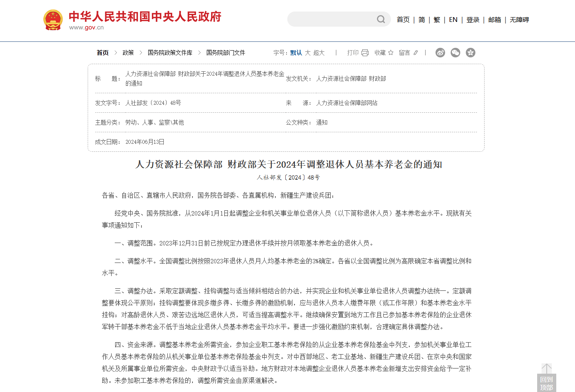Click the 登录 login link
The image size is (575, 392).
(x=473, y=20)
